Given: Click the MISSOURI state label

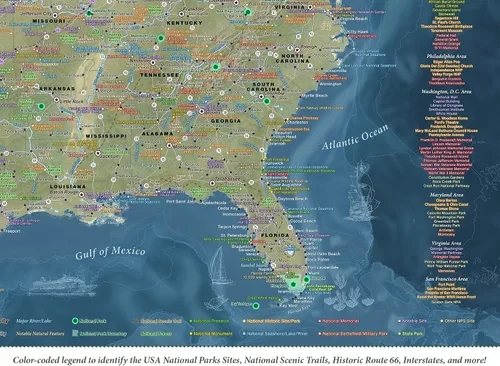Looking at the screenshot, I should tap(49, 21).
